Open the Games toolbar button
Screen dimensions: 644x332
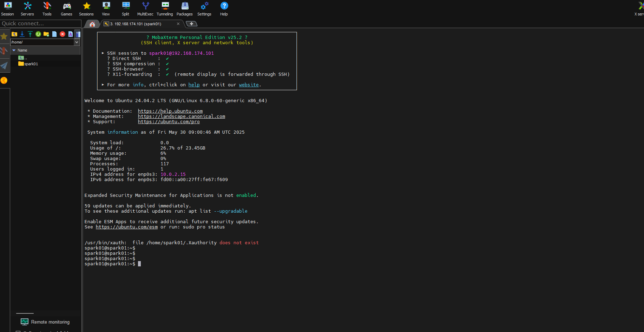[x=67, y=9]
